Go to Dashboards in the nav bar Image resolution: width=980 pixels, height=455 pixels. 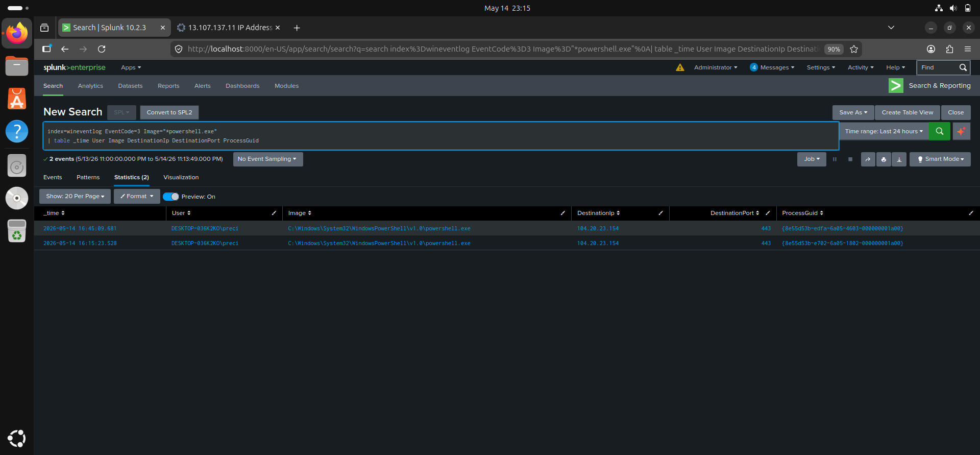pos(242,86)
